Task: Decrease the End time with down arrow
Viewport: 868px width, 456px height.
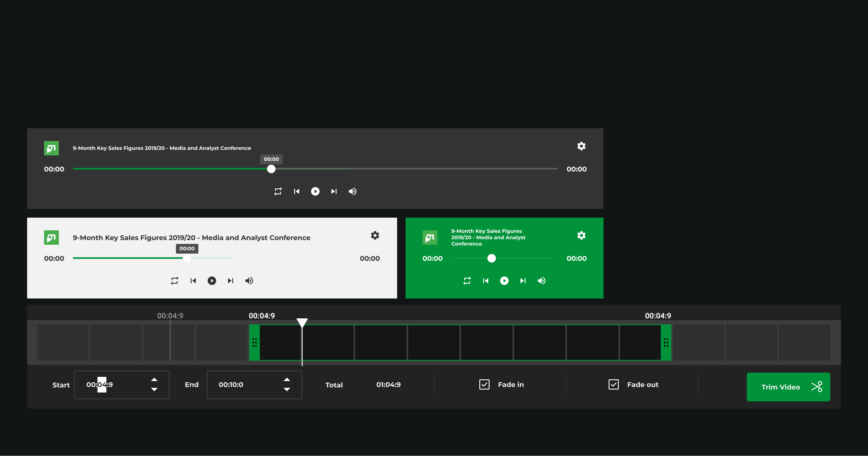Action: [287, 390]
